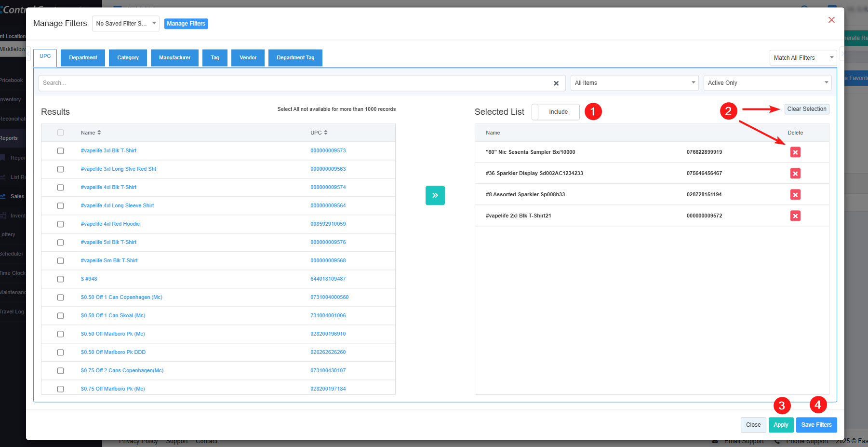
Task: Delete "60" Nic Sesenta Sampler from selected list
Action: (795, 152)
